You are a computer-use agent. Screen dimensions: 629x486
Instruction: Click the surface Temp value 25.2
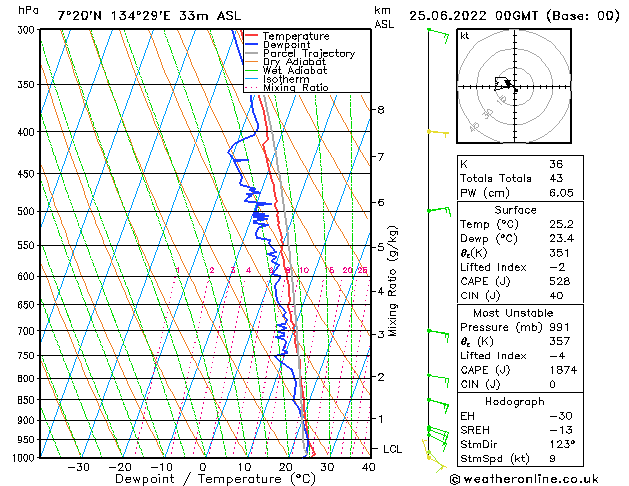pos(561,224)
